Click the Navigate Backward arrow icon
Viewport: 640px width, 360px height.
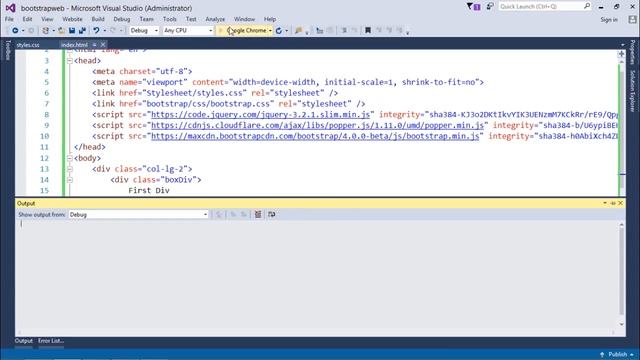[15, 31]
